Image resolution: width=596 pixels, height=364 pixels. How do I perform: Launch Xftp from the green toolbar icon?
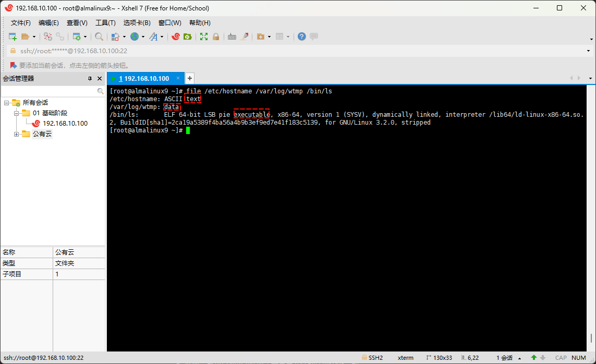[x=187, y=37]
